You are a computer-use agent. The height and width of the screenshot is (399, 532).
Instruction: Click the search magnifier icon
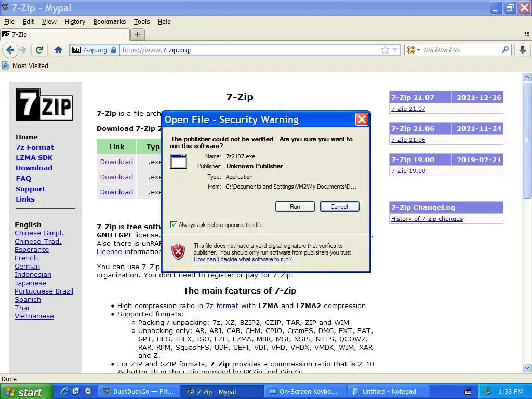coord(505,50)
